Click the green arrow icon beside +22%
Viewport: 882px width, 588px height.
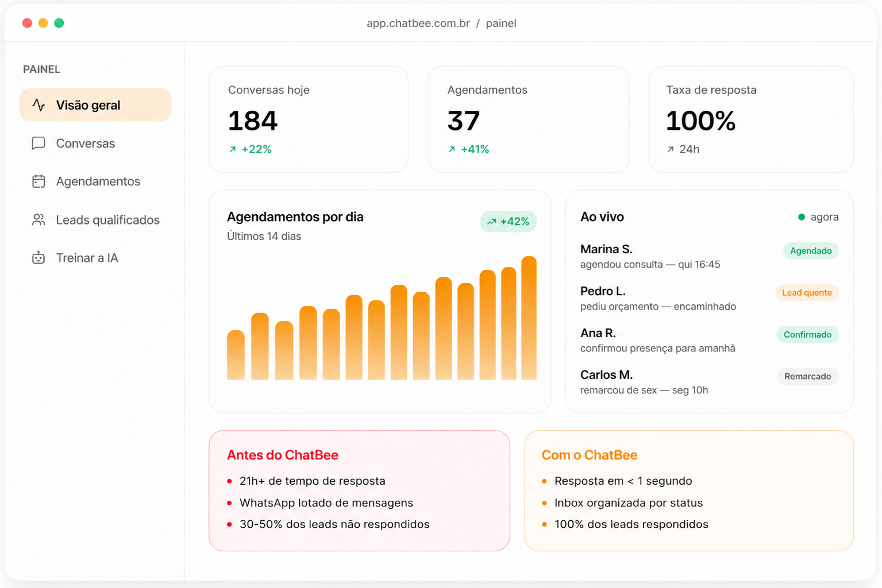(x=233, y=149)
